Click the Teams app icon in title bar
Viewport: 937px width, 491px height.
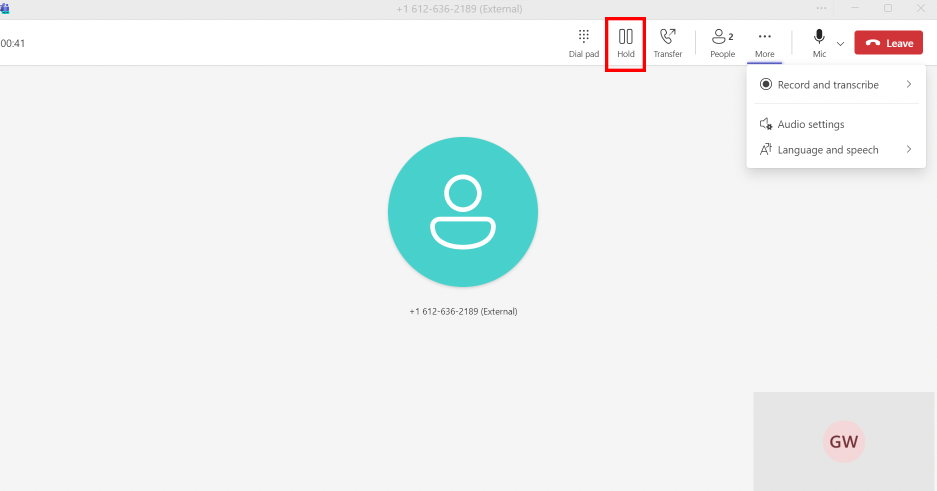click(x=5, y=8)
